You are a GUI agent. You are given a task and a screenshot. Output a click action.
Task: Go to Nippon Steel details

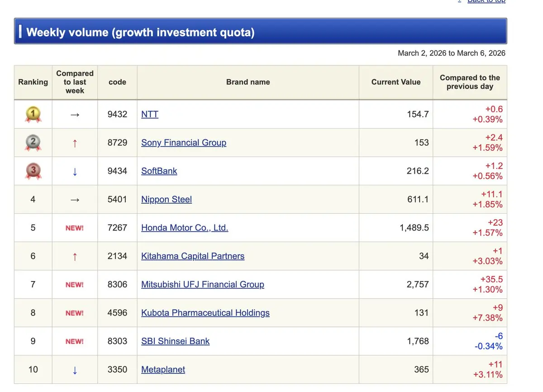pos(167,199)
